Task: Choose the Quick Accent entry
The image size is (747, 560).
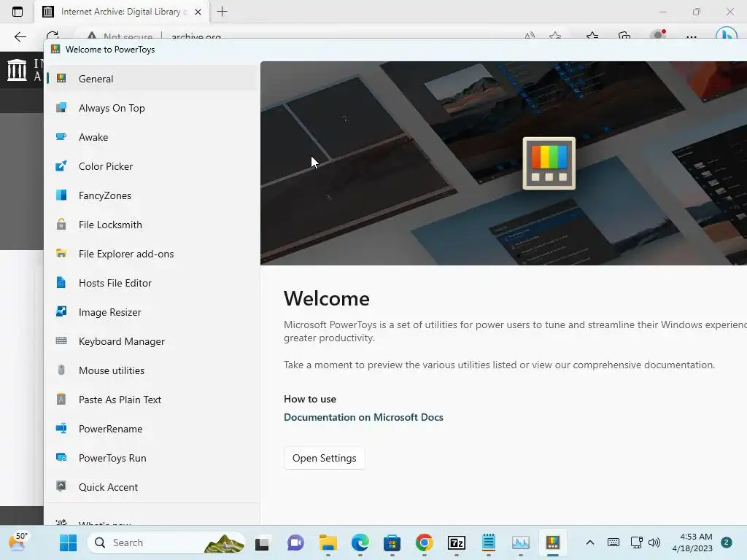Action: pyautogui.click(x=152, y=486)
